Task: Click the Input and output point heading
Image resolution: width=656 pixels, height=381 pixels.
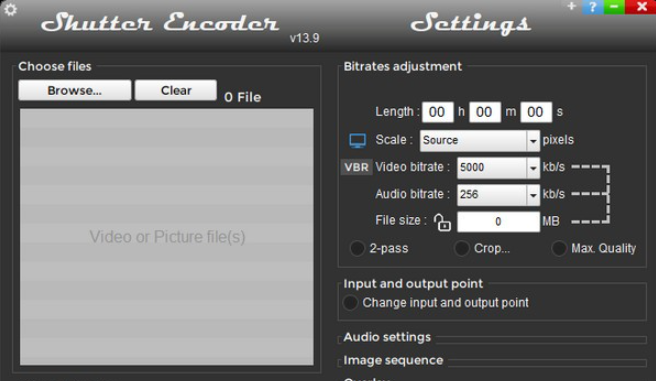Action: tap(413, 284)
